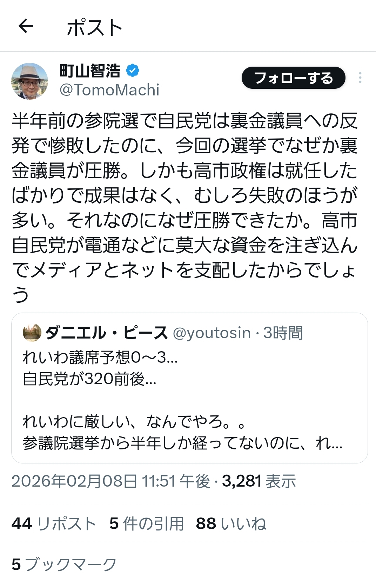Open the quoted post by ダニエル・ピース
This screenshot has width=376, height=588.
point(189,400)
